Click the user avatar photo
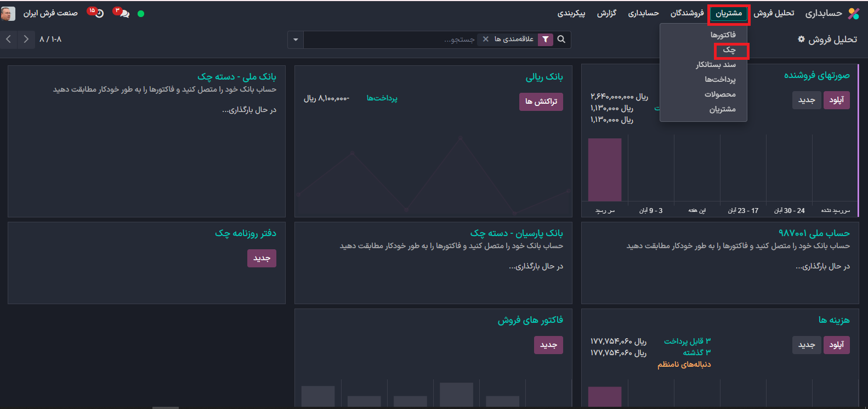The height and width of the screenshot is (409, 868). (8, 13)
